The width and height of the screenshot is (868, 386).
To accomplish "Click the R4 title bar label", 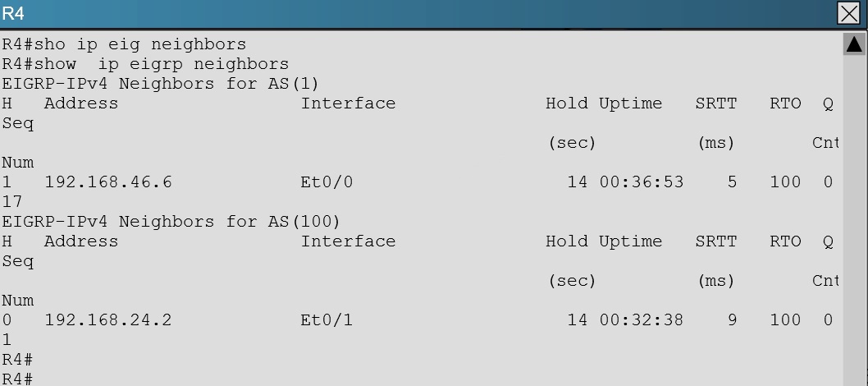I will (x=13, y=13).
